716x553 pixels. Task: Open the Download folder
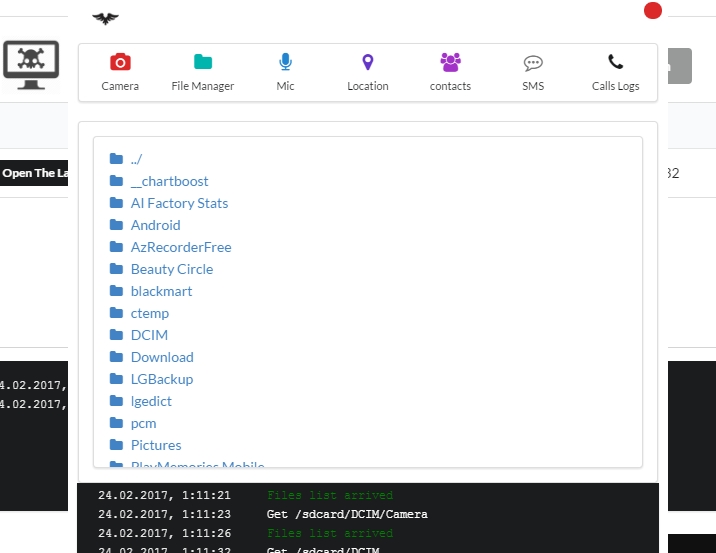coord(162,357)
